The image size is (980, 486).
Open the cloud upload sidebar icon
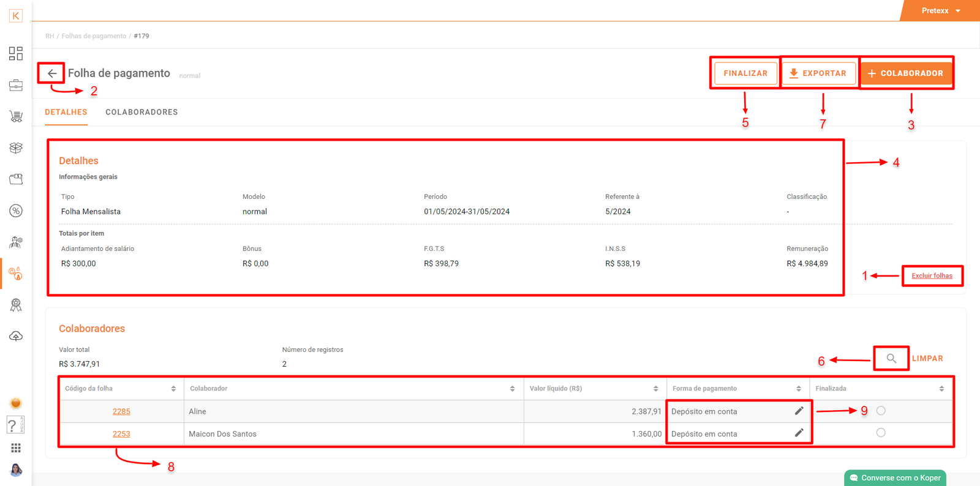pyautogui.click(x=16, y=336)
